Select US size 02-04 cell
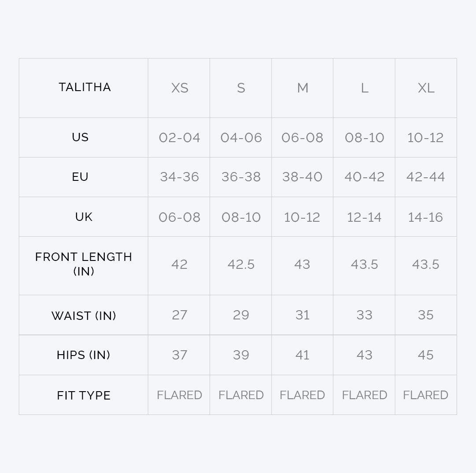The width and height of the screenshot is (476, 473). tap(180, 138)
